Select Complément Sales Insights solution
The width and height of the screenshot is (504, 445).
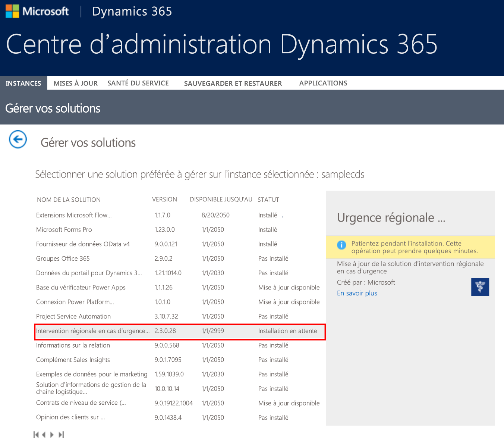(180, 360)
